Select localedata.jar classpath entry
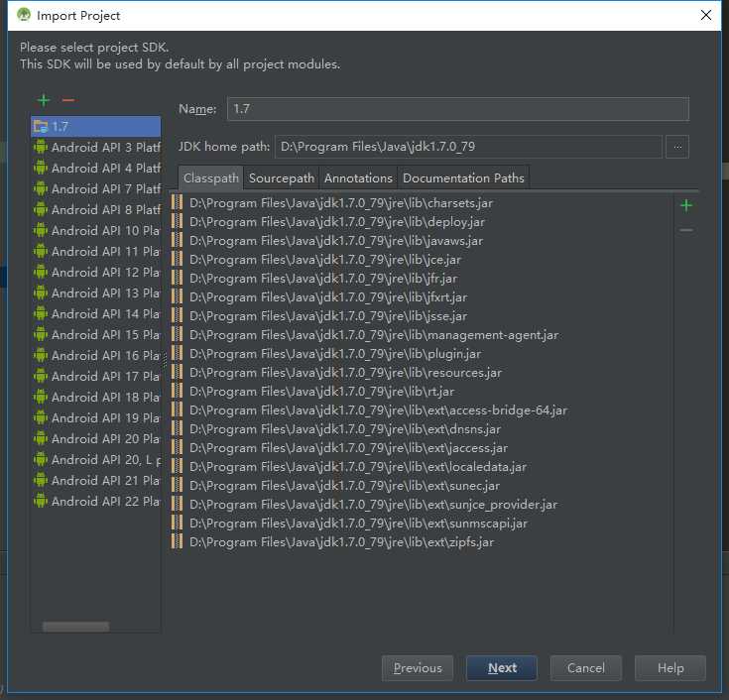 coord(358,467)
